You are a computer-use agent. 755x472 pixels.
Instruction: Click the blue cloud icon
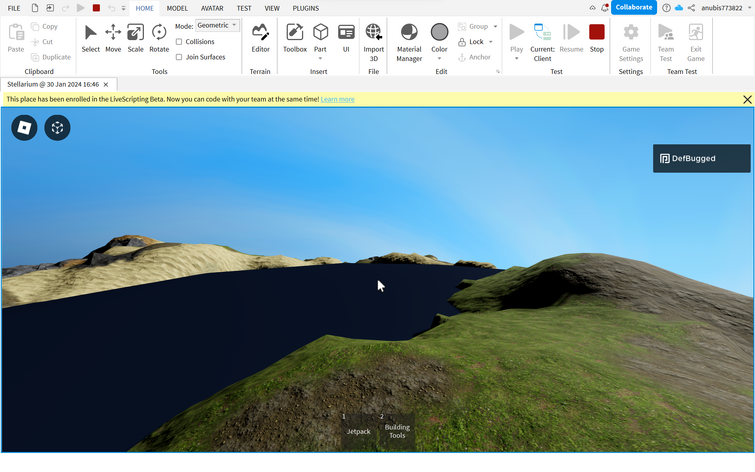(x=679, y=8)
